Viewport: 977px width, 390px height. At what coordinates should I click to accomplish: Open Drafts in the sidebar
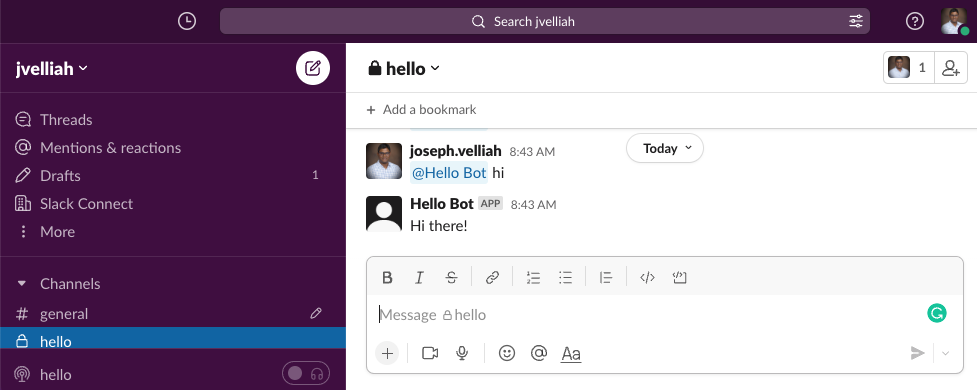(x=60, y=176)
